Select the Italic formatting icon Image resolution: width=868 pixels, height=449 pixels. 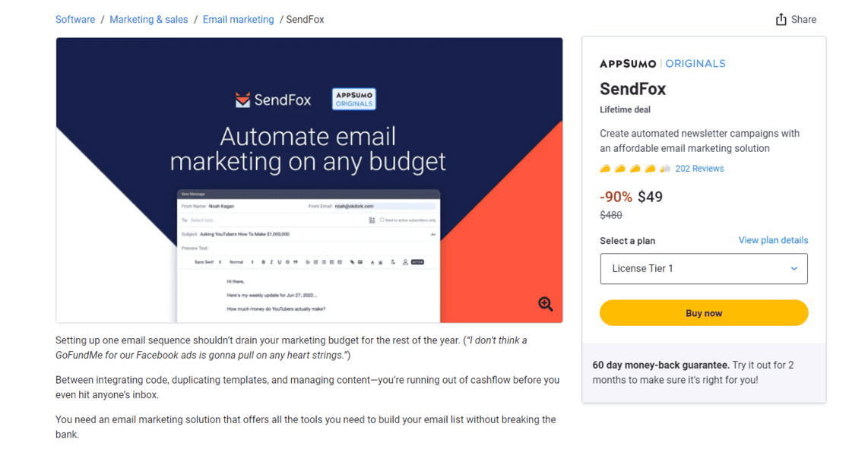tap(271, 261)
